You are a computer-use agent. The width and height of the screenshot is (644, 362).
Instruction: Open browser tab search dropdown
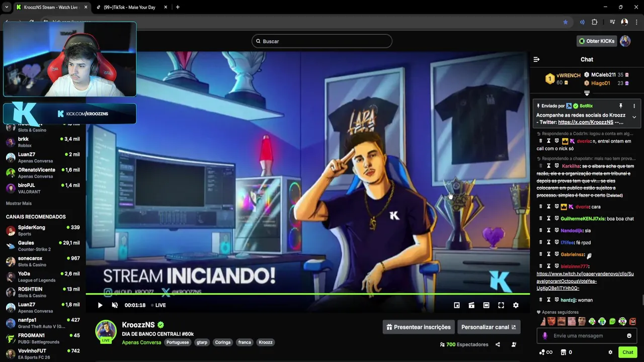click(x=7, y=7)
